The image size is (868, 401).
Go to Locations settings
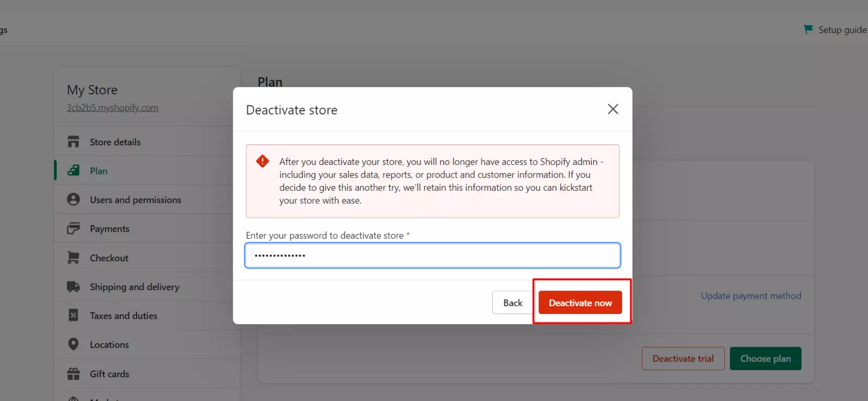[x=147, y=344]
